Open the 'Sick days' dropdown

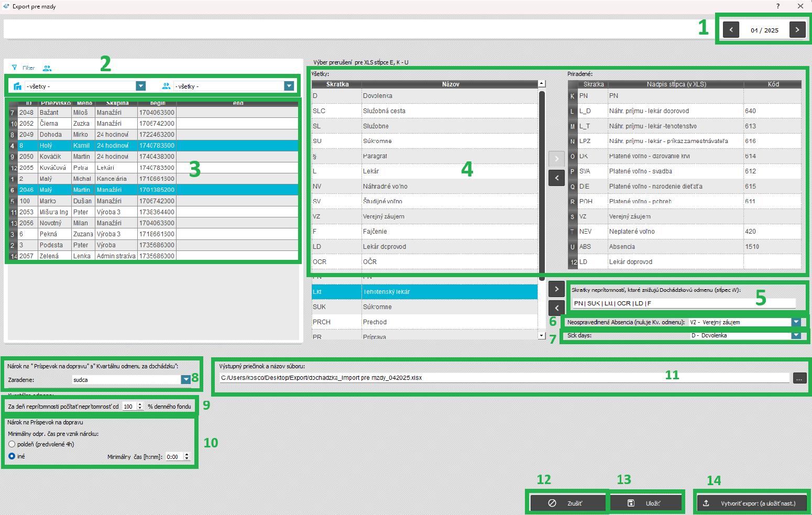796,335
